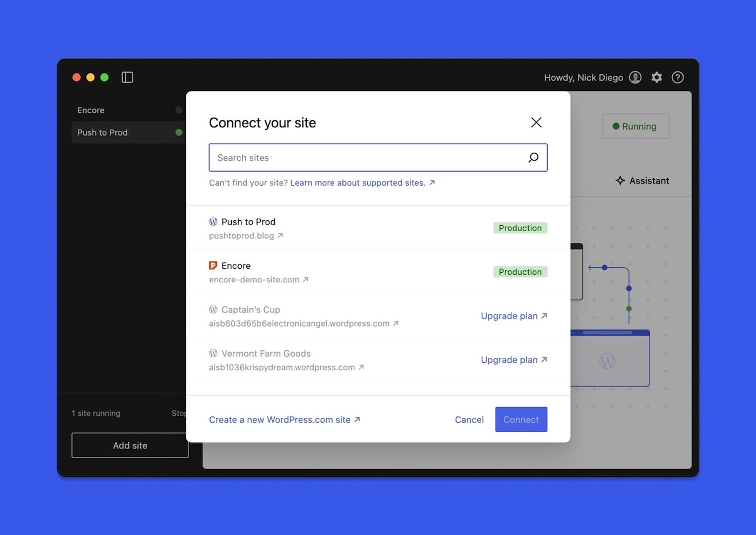Image resolution: width=756 pixels, height=535 pixels.
Task: Click Upgrade plan for Vermont Farm Goods
Action: click(514, 360)
